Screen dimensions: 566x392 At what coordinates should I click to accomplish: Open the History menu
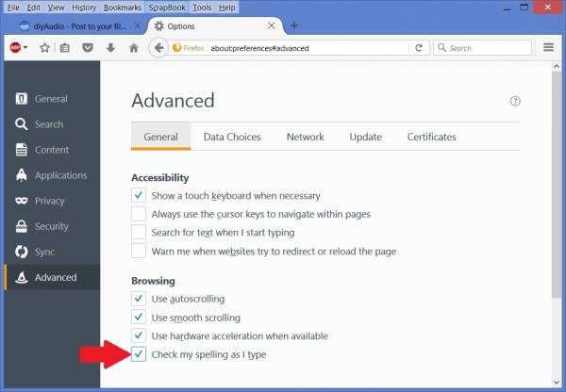(84, 8)
